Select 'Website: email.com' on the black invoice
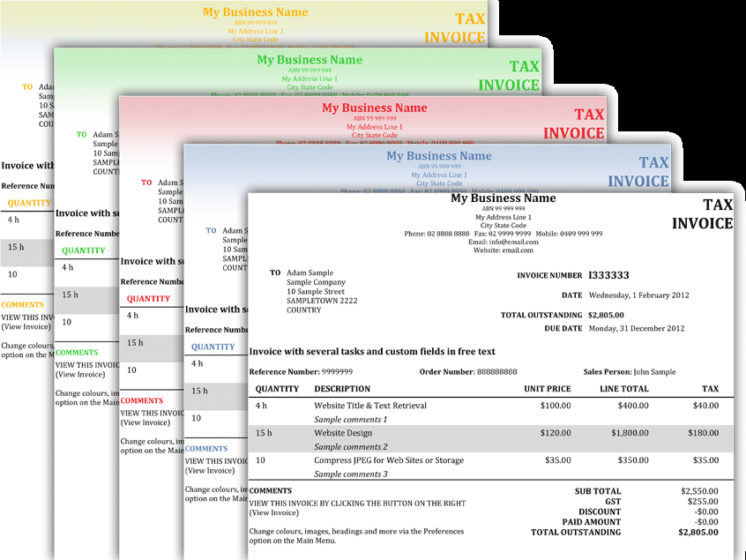Viewport: 746px width, 560px height. 504,250
